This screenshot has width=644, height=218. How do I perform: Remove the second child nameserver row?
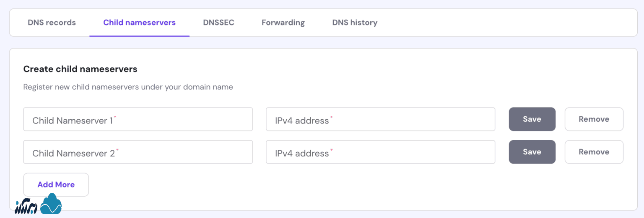[594, 152]
